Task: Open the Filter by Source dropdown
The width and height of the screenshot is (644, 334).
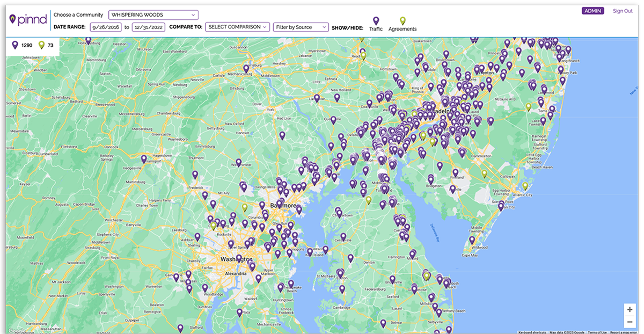Action: click(x=301, y=27)
